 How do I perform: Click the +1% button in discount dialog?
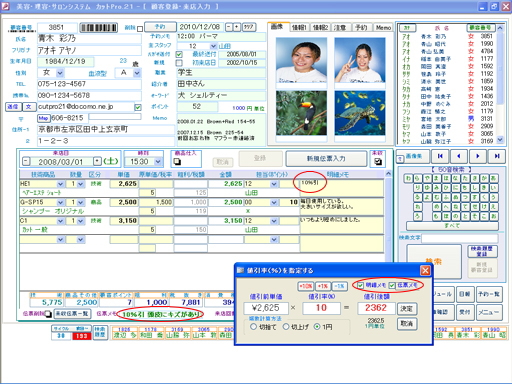pyautogui.click(x=322, y=286)
